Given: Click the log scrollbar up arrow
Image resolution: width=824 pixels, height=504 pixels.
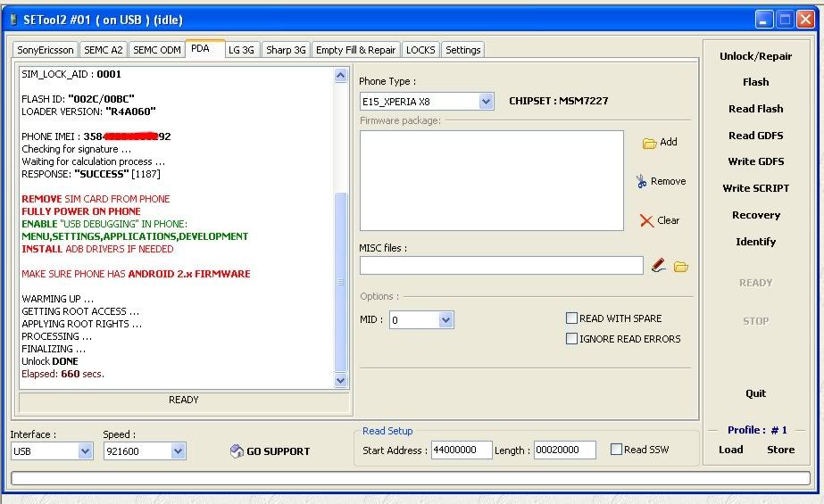Looking at the screenshot, I should point(340,76).
